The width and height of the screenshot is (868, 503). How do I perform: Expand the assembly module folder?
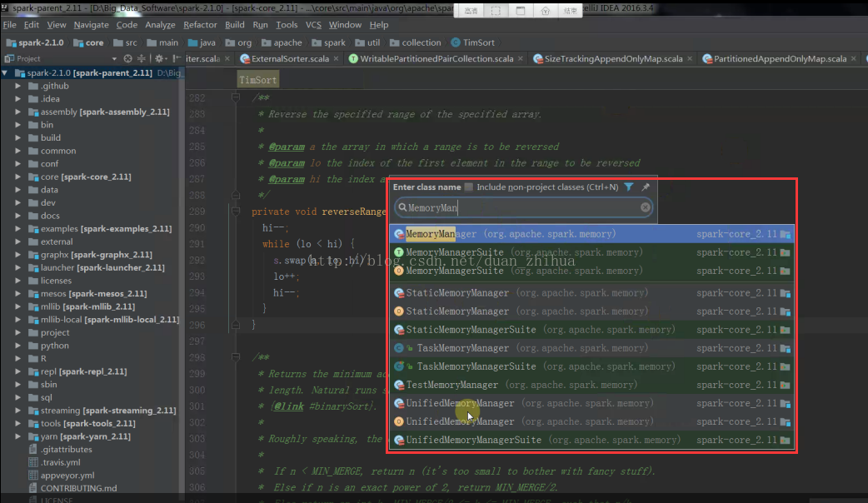17,112
